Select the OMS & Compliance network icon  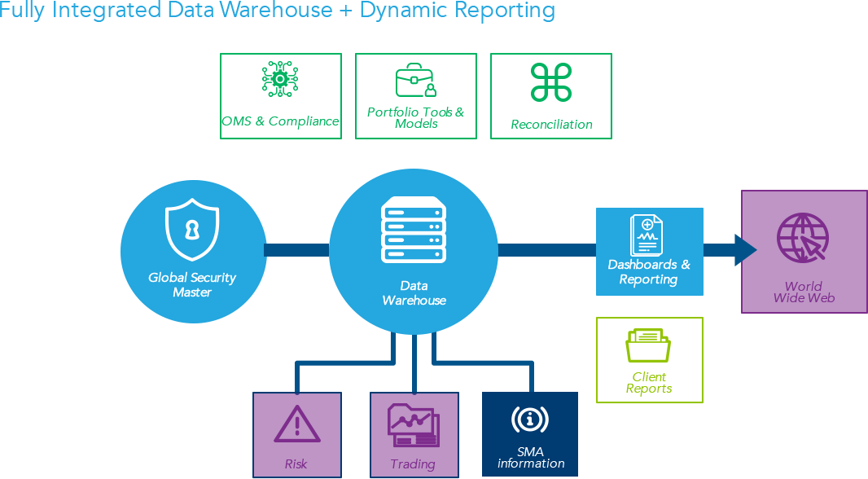point(280,79)
